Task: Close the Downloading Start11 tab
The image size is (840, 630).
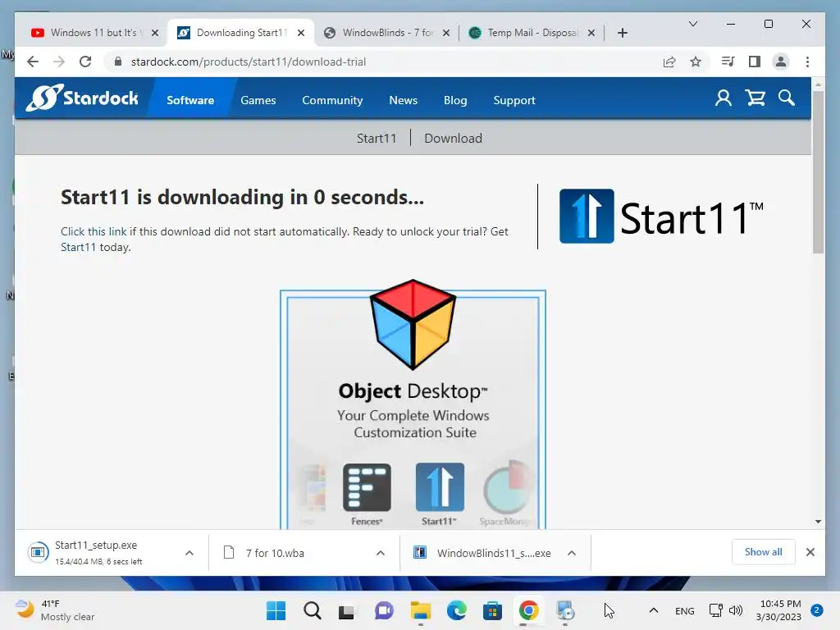Action: pyautogui.click(x=301, y=33)
